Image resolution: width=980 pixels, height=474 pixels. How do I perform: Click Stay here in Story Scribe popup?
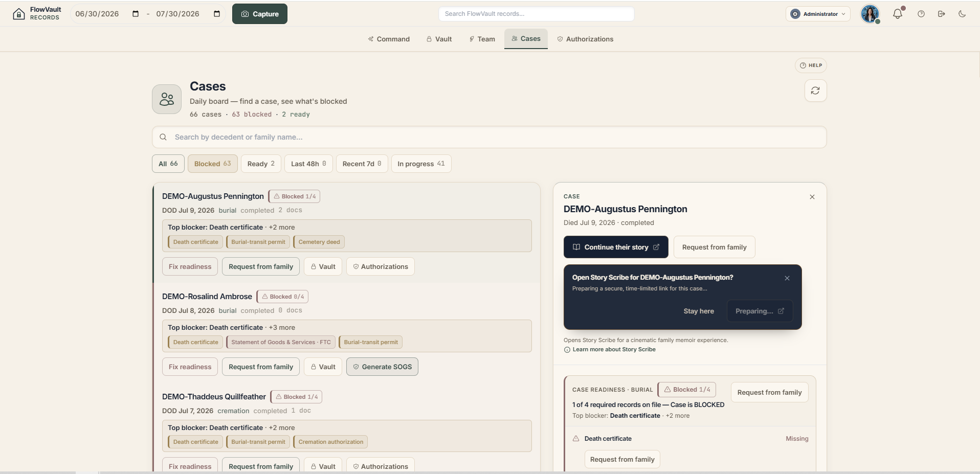[699, 311]
